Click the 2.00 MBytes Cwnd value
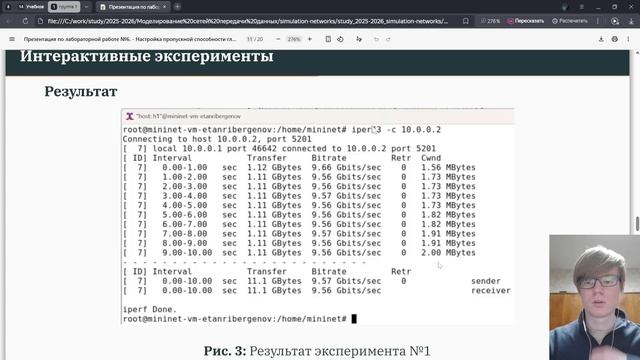Viewport: 640px width, 360px height. point(448,253)
